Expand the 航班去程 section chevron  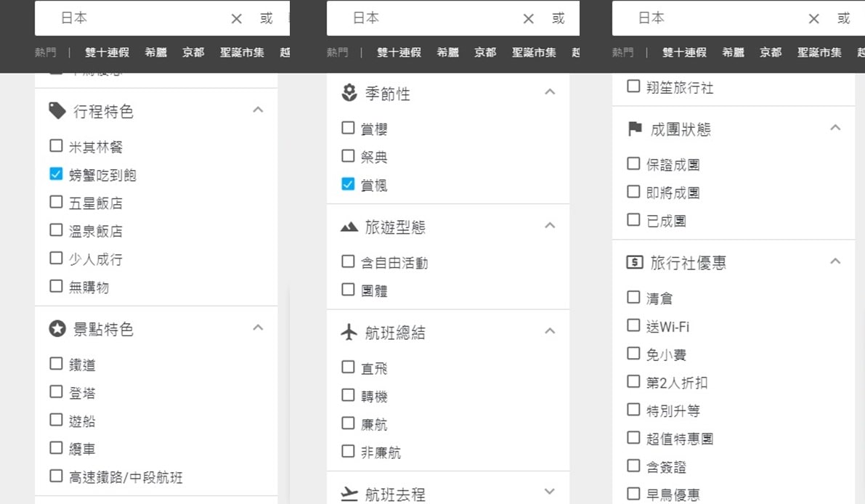point(550,492)
